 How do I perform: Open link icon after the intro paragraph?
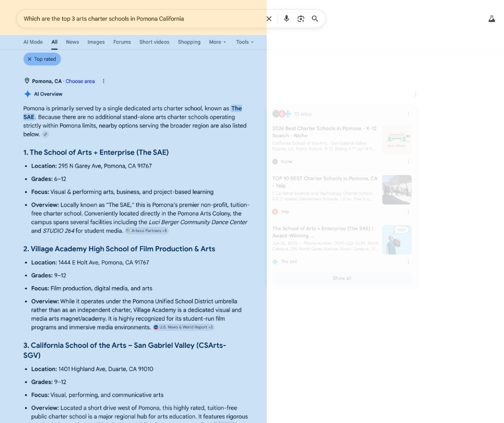pos(46,135)
